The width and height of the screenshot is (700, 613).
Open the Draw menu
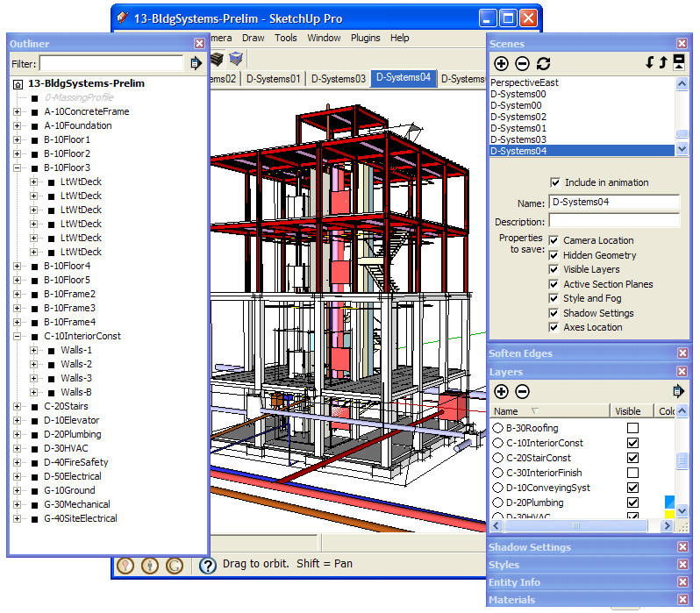pyautogui.click(x=254, y=38)
